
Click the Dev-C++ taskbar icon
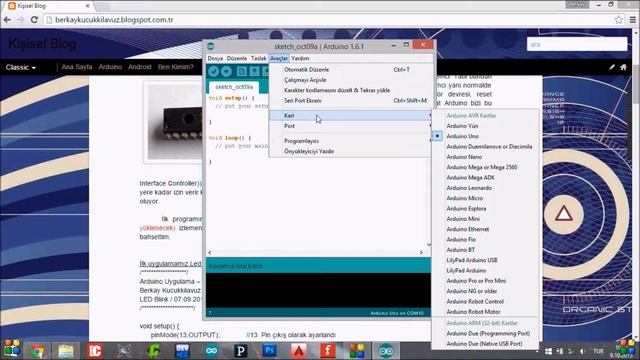coord(182,351)
